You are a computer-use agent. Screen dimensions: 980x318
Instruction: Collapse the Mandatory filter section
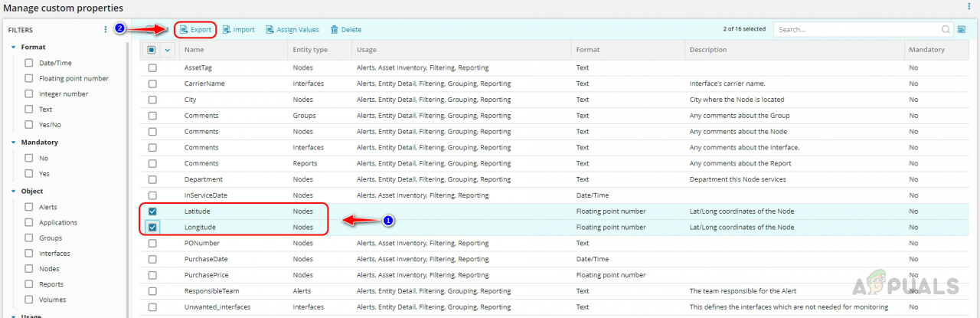(x=14, y=143)
